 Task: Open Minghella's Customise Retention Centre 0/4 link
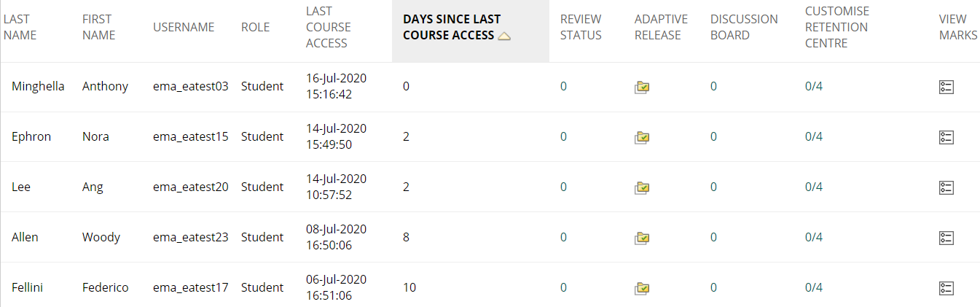pyautogui.click(x=814, y=86)
